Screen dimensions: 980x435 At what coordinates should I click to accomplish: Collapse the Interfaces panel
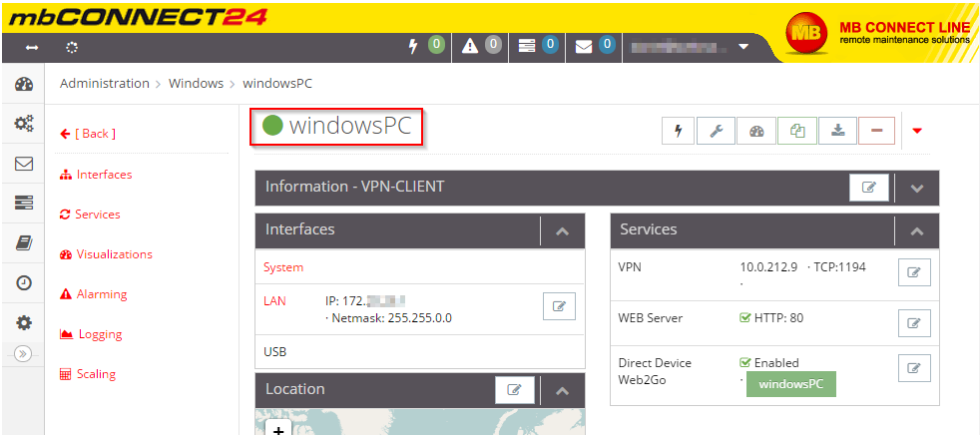click(563, 231)
